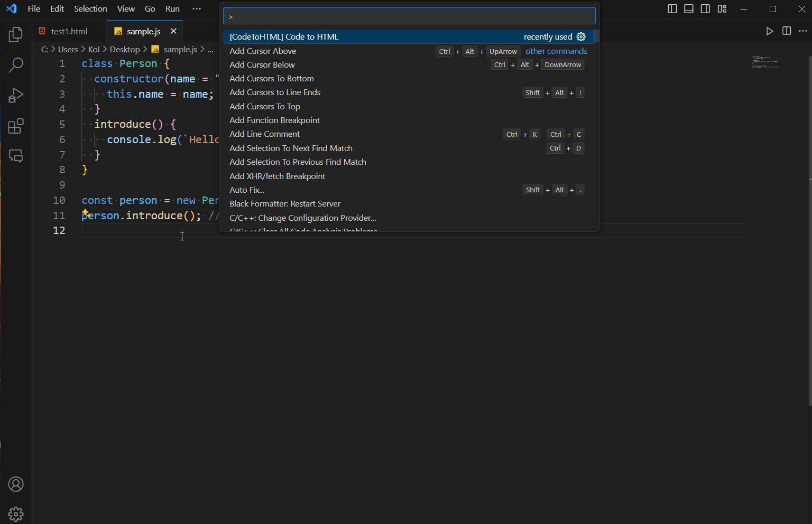The image size is (812, 524).
Task: Run Black Formatter: Restart Server
Action: coord(408,203)
